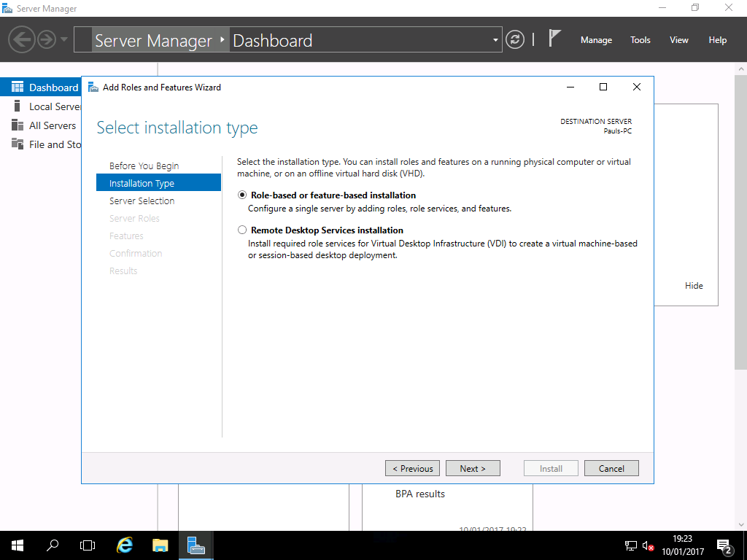The height and width of the screenshot is (560, 747).
Task: Open the Manage menu
Action: (x=596, y=40)
